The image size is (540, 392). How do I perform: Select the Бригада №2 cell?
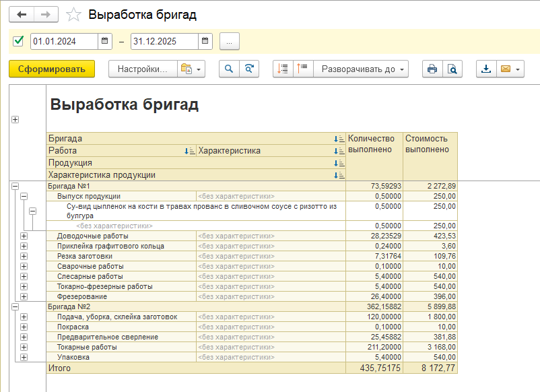[196, 306]
